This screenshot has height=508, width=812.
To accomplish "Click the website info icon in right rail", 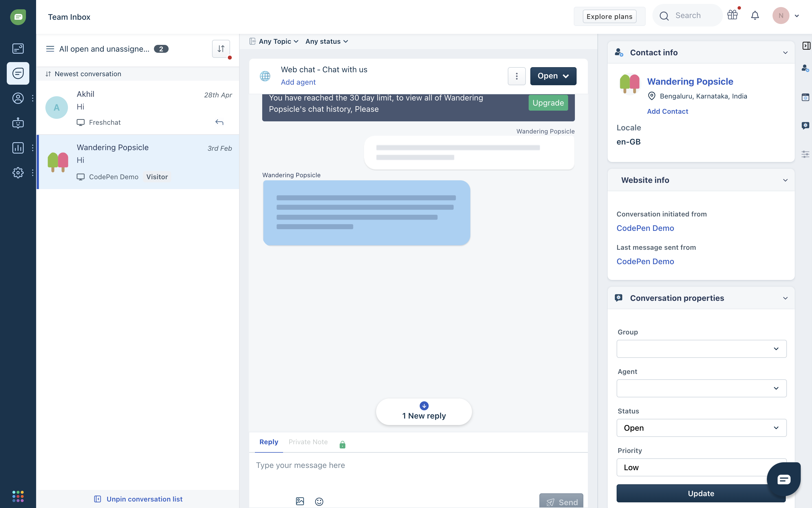I will tap(805, 97).
